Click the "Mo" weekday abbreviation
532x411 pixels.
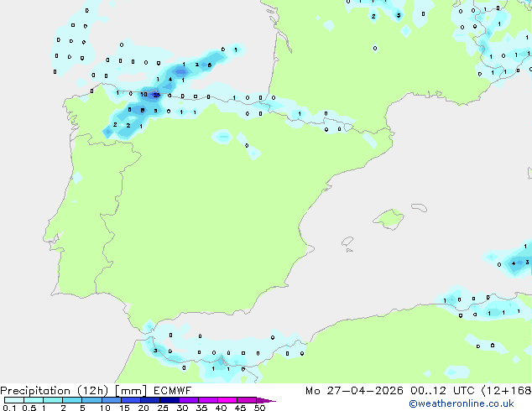point(312,391)
